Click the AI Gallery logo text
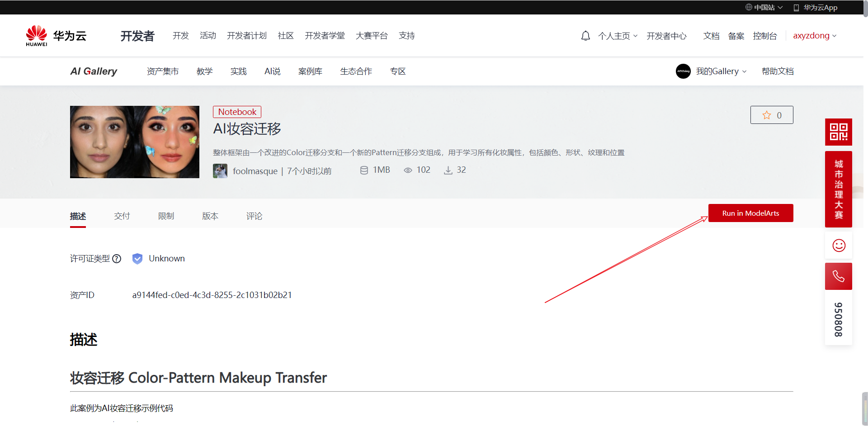 click(94, 71)
